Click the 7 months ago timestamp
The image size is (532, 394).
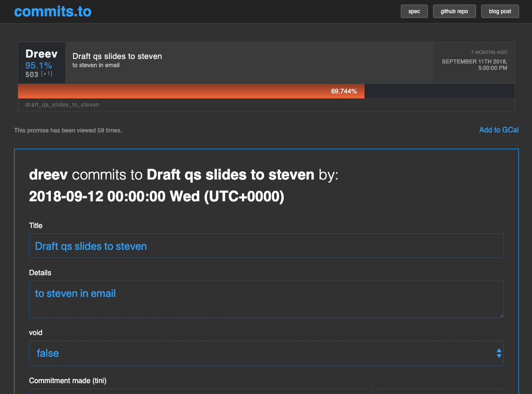pyautogui.click(x=489, y=53)
